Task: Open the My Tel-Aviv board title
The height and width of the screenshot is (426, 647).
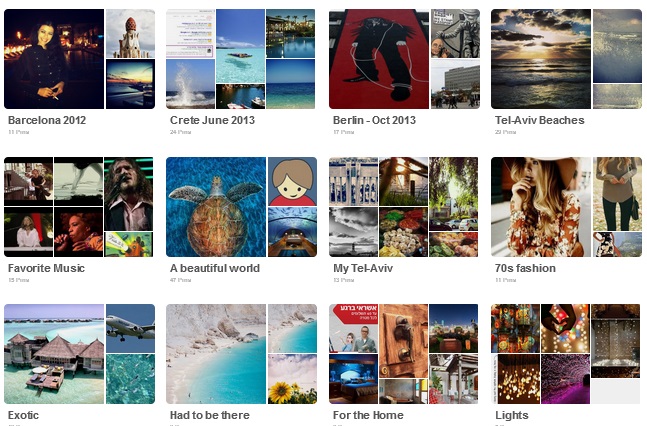Action: [x=363, y=268]
